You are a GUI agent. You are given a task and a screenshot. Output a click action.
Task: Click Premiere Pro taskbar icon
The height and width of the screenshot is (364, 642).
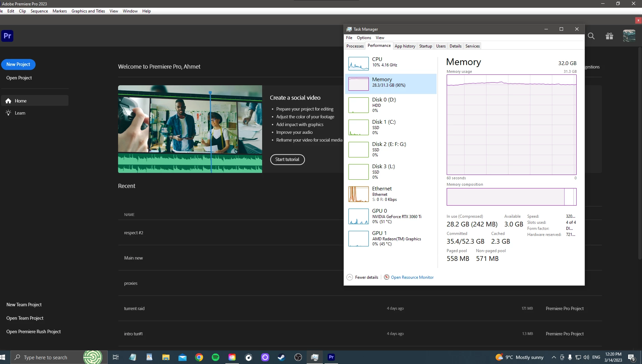(331, 357)
